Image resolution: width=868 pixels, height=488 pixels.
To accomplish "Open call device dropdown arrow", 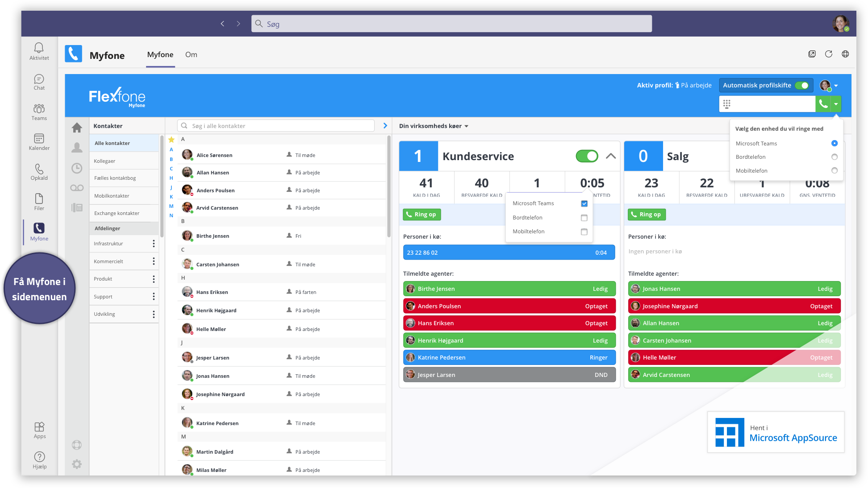I will click(x=836, y=104).
